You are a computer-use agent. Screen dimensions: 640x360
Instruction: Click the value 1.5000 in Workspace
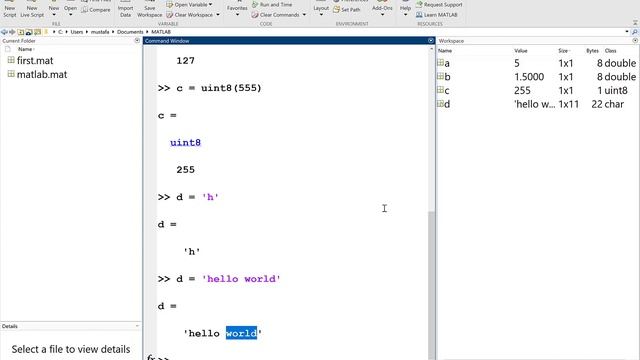click(529, 77)
